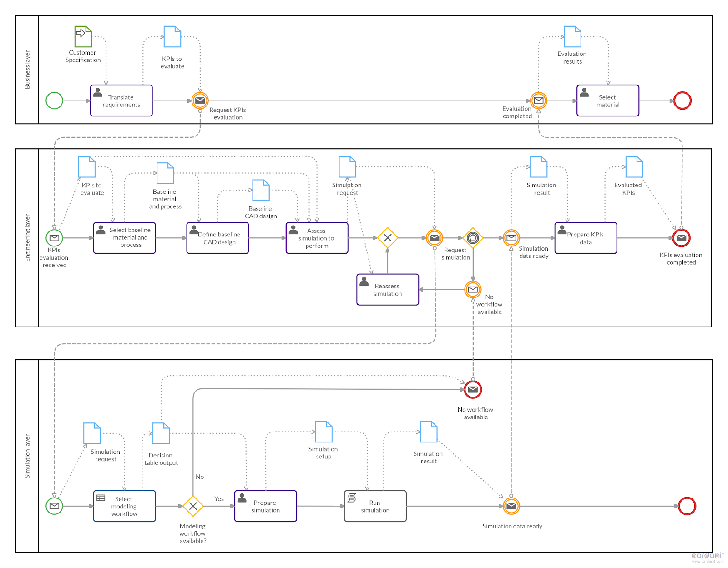The image size is (728, 568).
Task: Click the Yes sequence flow label
Action: pos(219,499)
